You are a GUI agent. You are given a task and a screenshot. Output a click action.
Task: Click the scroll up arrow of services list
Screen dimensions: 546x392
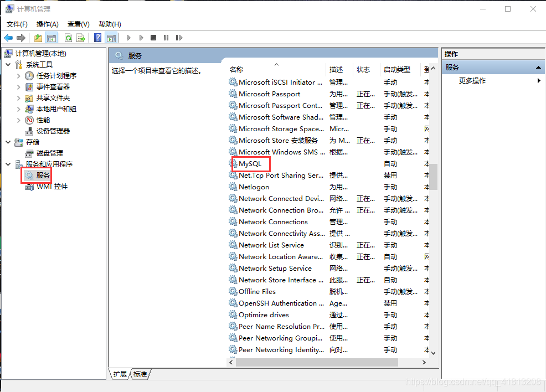pos(433,69)
